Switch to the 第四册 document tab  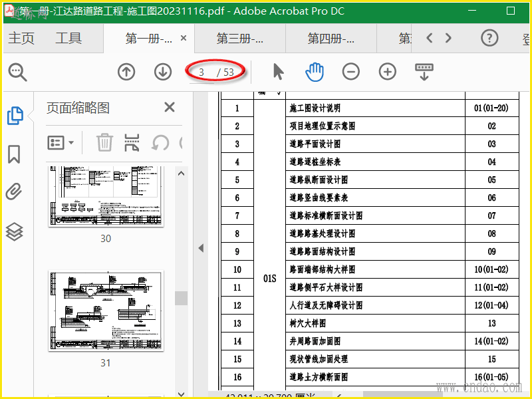click(x=331, y=38)
